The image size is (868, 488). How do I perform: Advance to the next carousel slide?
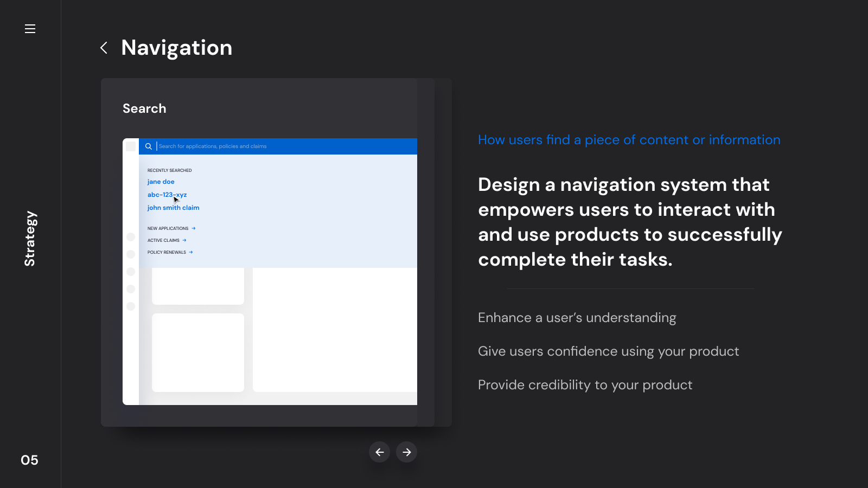click(406, 452)
